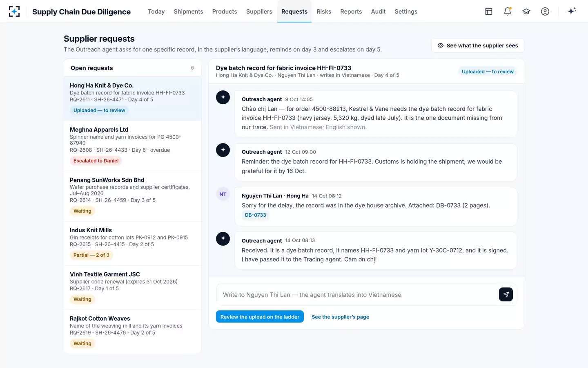Click the Partial — 2 of 3 badge
The height and width of the screenshot is (368, 588).
point(91,255)
